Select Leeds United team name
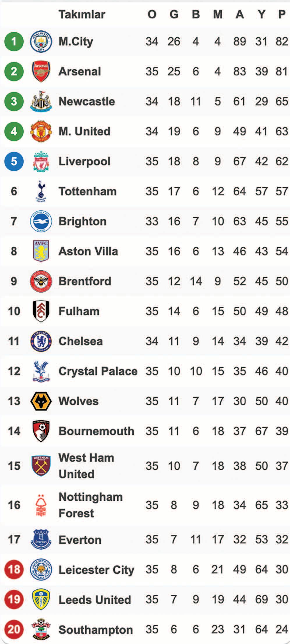The image size is (290, 644). point(95,600)
